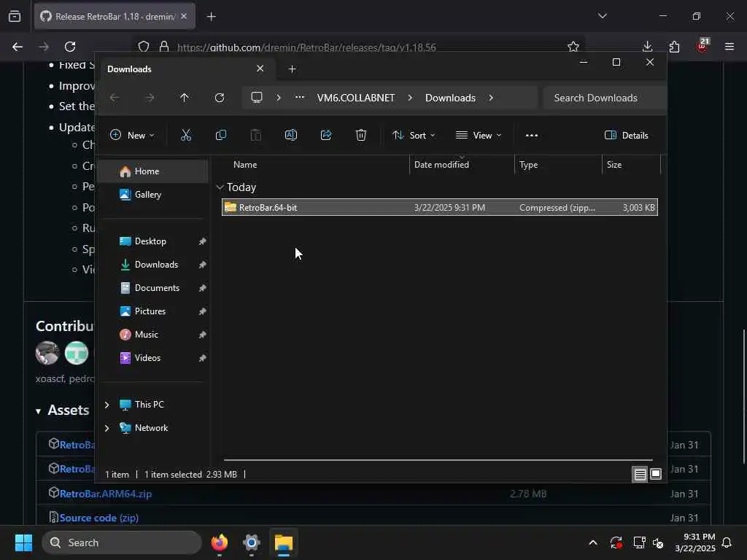747x560 pixels.
Task: Switch to the large thumbnails view icon in the status bar
Action: (x=656, y=474)
